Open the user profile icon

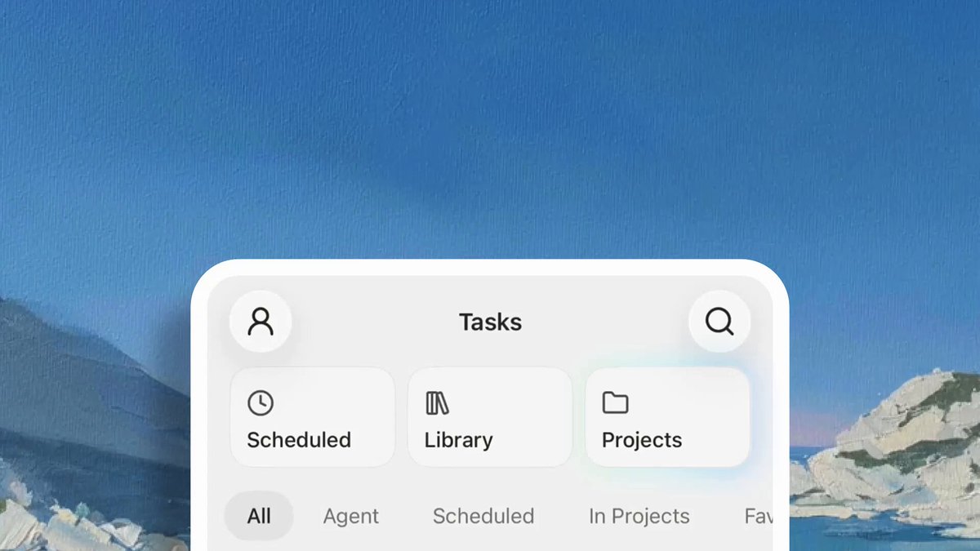click(x=261, y=322)
